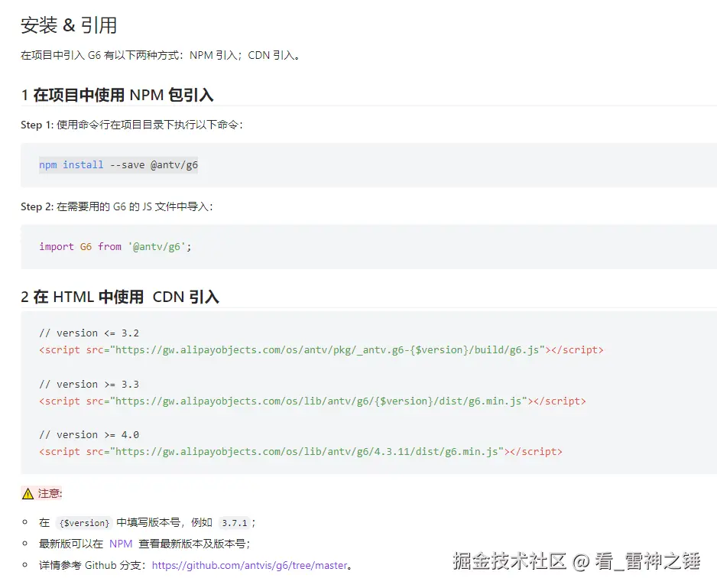This screenshot has width=717, height=588.
Task: Click heading 1 在项目中使用 NPM 包引入
Action: pyautogui.click(x=117, y=95)
